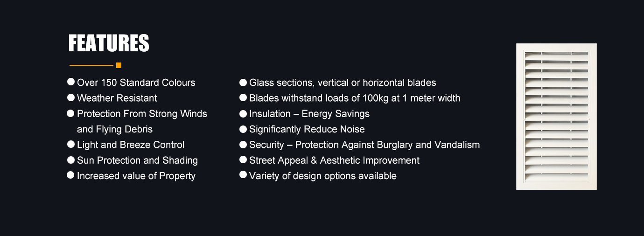Click Security – Protection Against Burglary and Vandalism

(364, 145)
